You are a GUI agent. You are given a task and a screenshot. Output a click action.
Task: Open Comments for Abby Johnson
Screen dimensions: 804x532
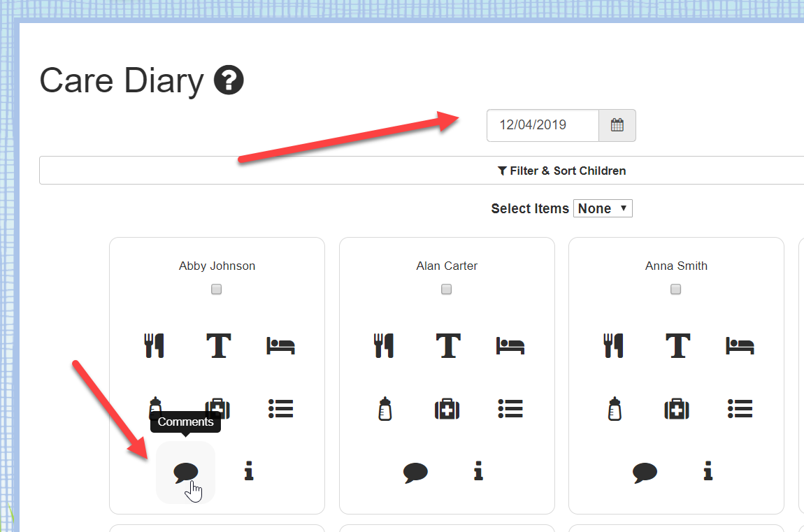coord(185,472)
